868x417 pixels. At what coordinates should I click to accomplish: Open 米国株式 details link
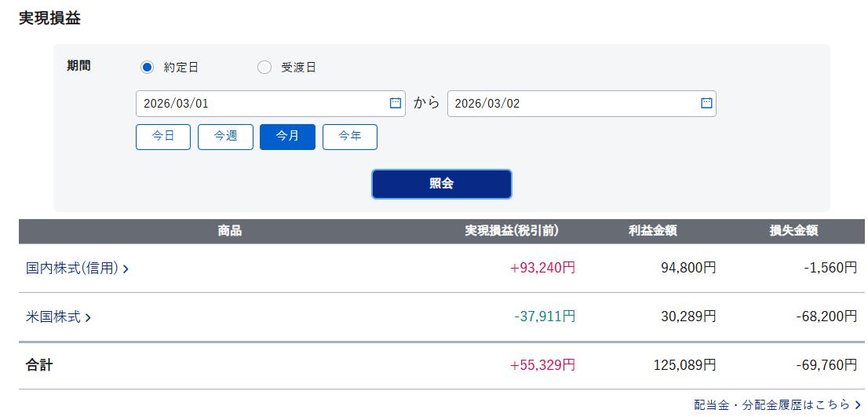tap(53, 317)
